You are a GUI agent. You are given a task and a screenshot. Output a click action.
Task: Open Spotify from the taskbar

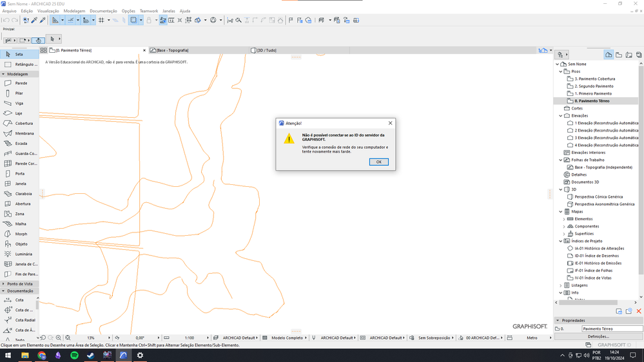(x=74, y=356)
